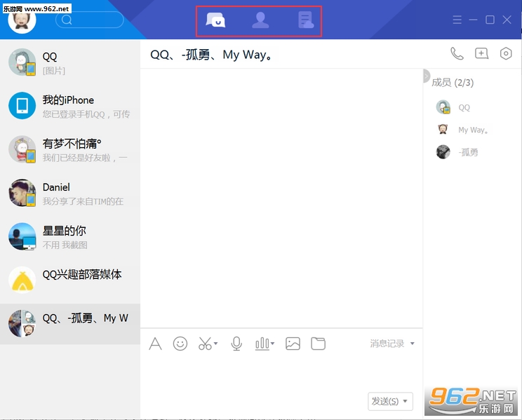Click the 有梦不怕痛° avatar
Image resolution: width=522 pixels, height=420 pixels.
click(22, 149)
